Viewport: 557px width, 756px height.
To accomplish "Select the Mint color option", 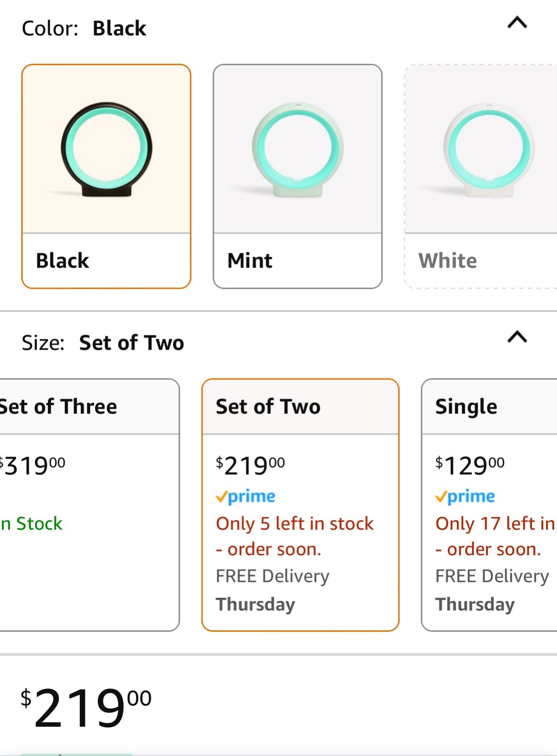I will pos(297,176).
